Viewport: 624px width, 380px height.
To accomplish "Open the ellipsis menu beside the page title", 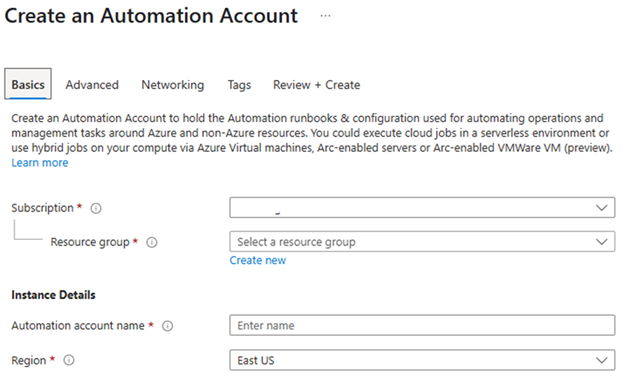I will click(x=325, y=16).
